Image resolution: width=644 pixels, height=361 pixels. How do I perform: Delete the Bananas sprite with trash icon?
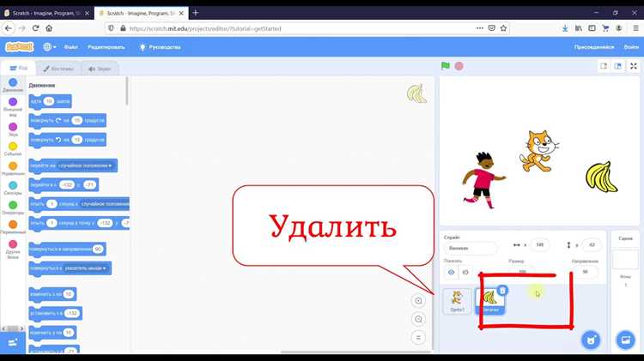click(502, 291)
